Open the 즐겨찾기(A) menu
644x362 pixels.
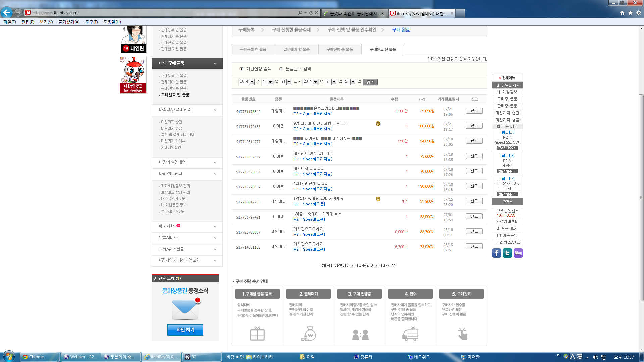(69, 22)
